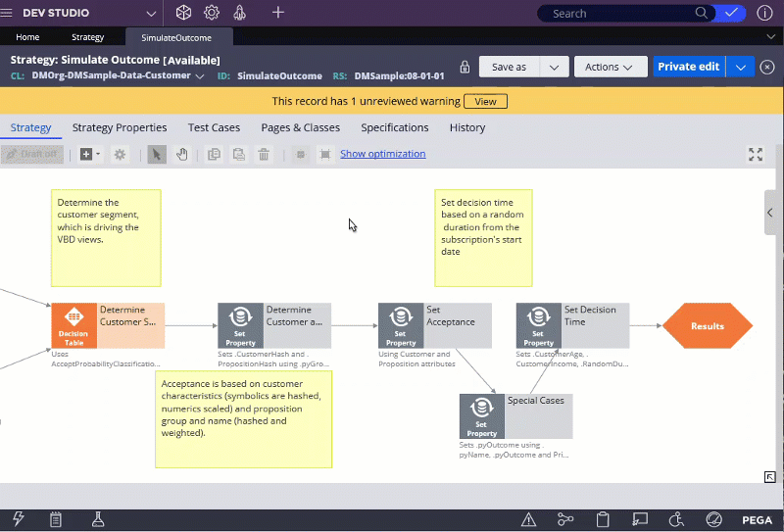Click the delete trash icon in toolbar
784x532 pixels.
[x=264, y=154]
